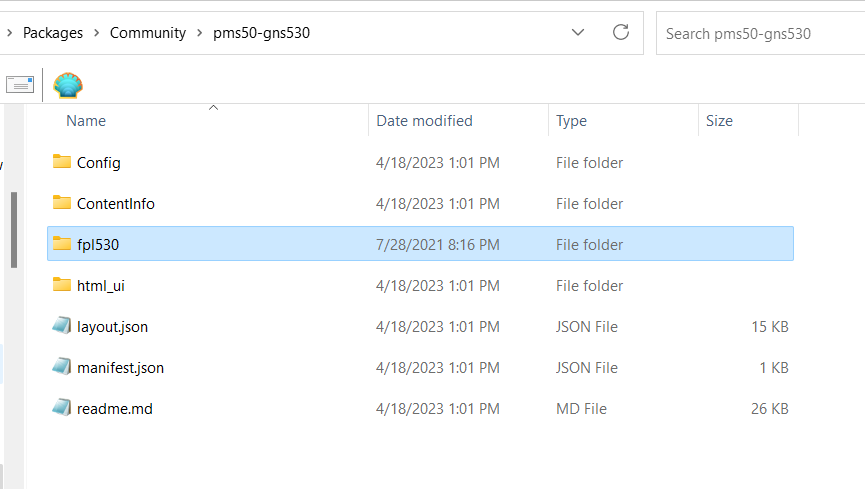Navigate to the Community breadcrumb
This screenshot has height=489, width=865.
pos(148,33)
